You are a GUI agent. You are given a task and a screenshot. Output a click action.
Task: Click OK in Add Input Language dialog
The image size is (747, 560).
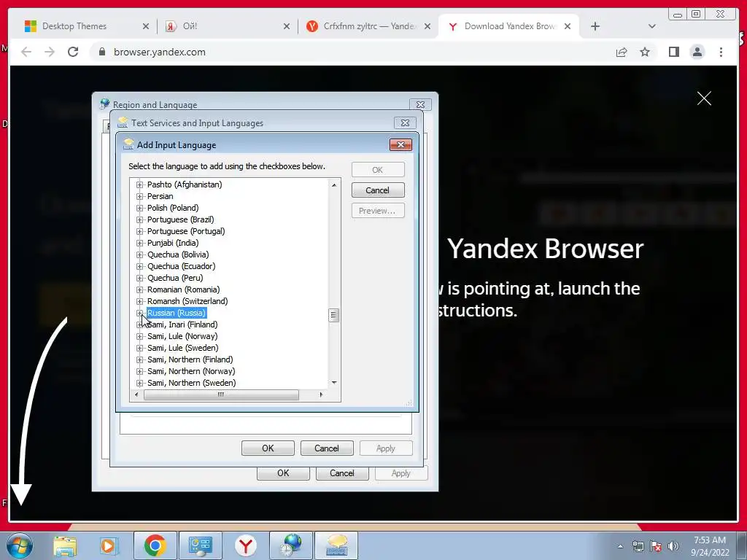378,169
